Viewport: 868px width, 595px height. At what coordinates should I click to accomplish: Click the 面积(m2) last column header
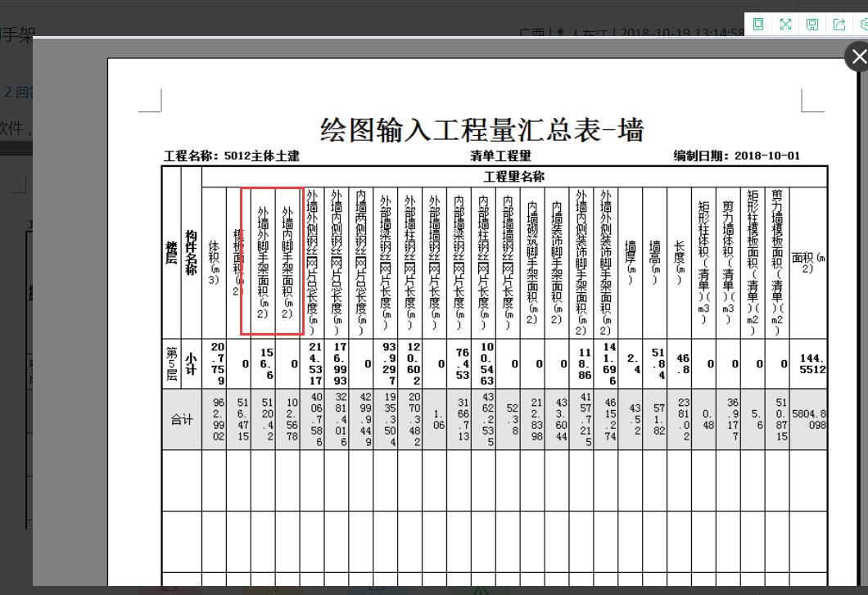(x=808, y=263)
